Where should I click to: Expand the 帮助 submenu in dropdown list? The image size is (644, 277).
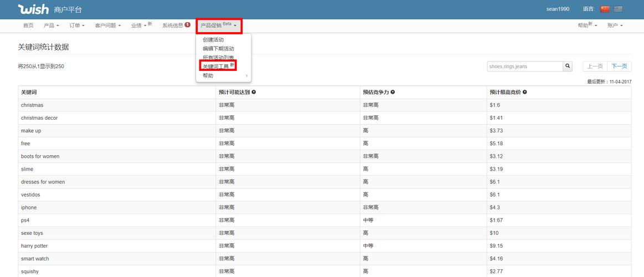point(223,75)
